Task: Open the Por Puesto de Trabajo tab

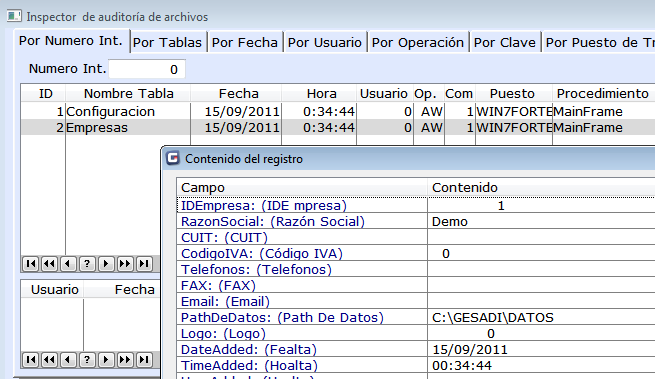Action: click(x=599, y=42)
